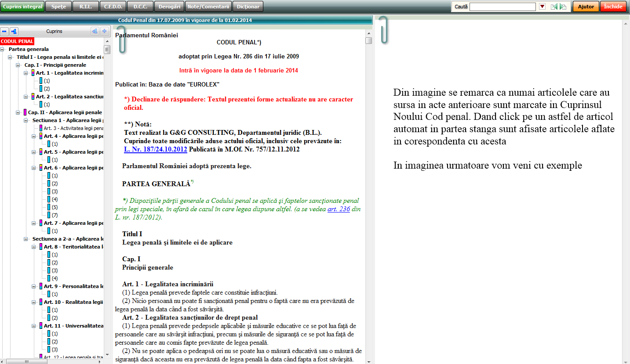
Task: Click the CODUL PENAL root label
Action: (x=17, y=41)
